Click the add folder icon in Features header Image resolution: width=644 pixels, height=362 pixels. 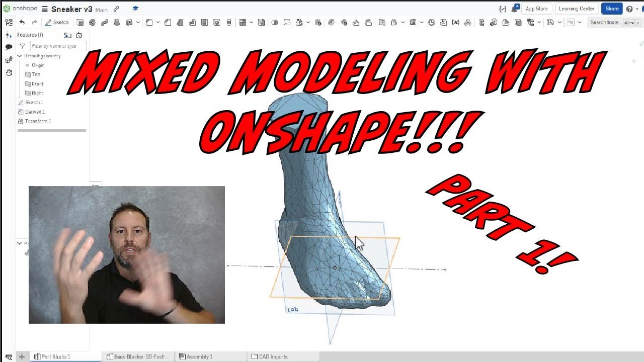[x=68, y=35]
